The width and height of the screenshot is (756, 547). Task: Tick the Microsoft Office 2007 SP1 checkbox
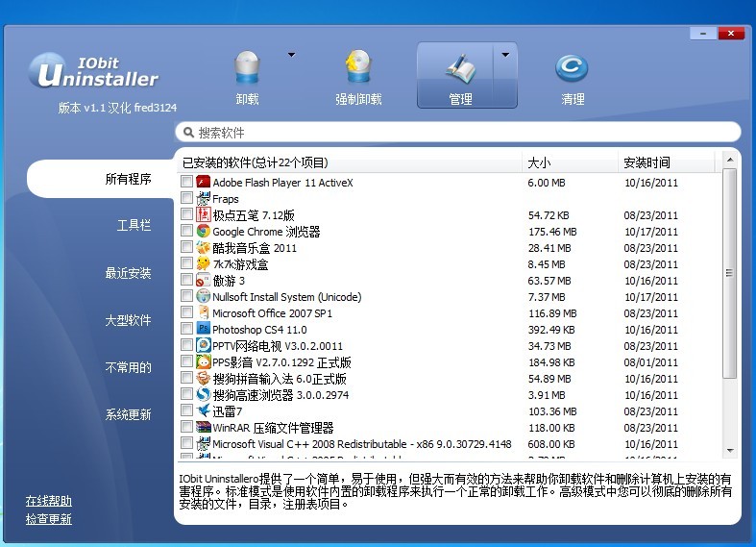(186, 312)
